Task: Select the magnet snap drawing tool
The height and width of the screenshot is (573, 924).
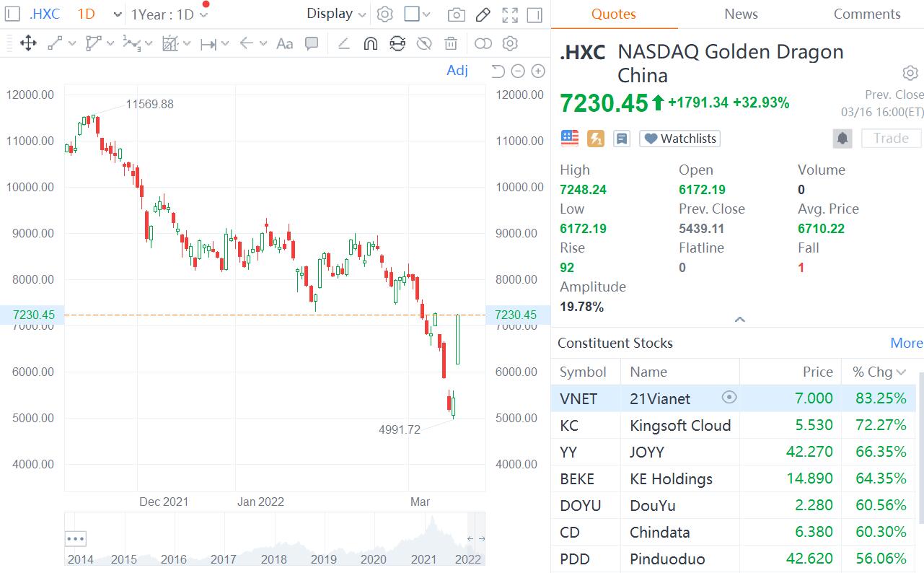Action: [370, 43]
